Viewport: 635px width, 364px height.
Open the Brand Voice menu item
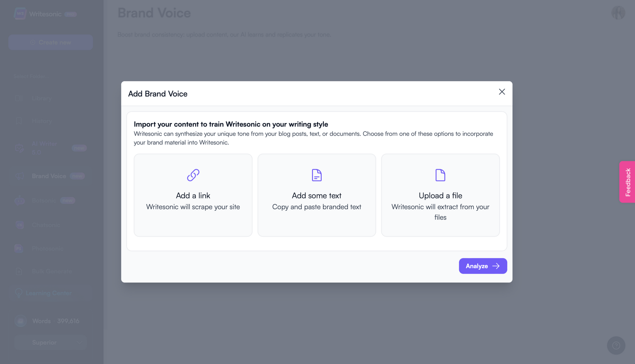pos(49,176)
